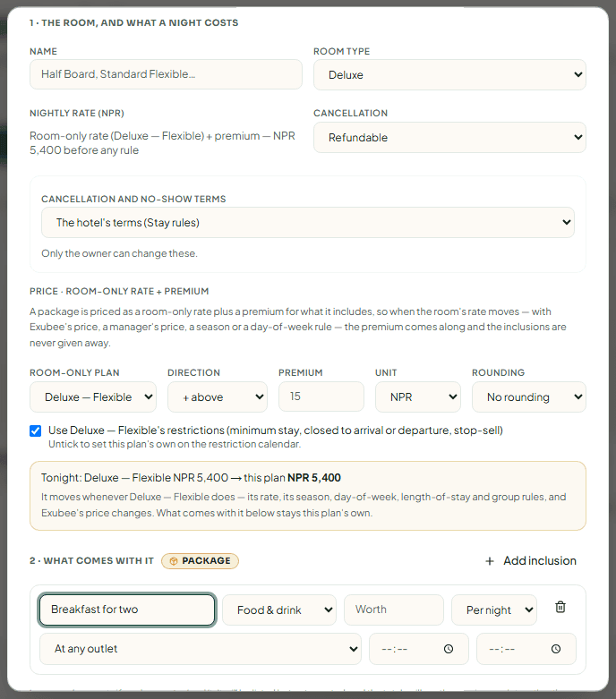Open the At any outlet dropdown
The height and width of the screenshot is (699, 616).
click(x=201, y=649)
